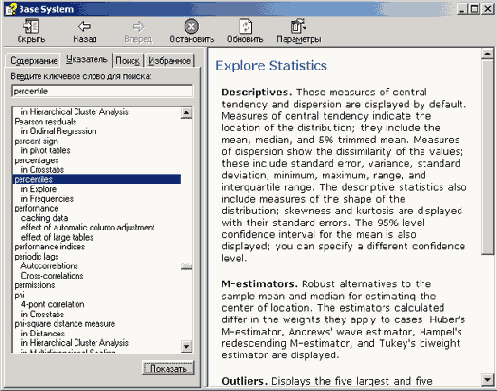Select the highlighted percentiles index entry
The image size is (497, 391).
pos(97,179)
